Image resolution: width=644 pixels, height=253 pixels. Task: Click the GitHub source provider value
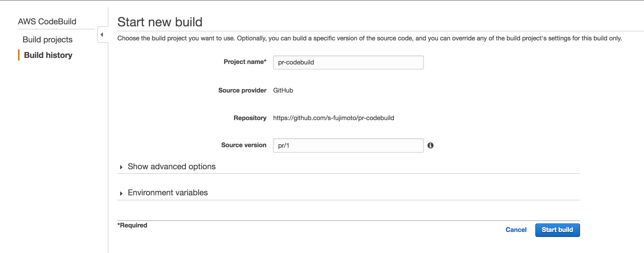click(283, 91)
